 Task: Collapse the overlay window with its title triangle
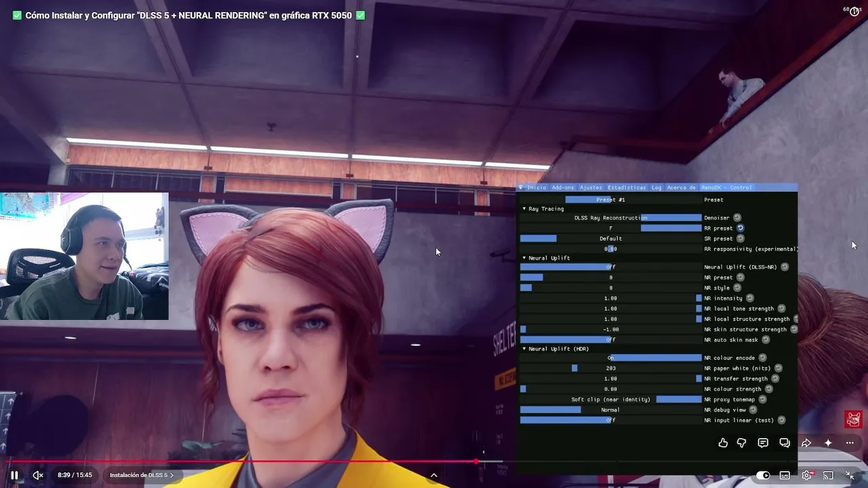(521, 188)
